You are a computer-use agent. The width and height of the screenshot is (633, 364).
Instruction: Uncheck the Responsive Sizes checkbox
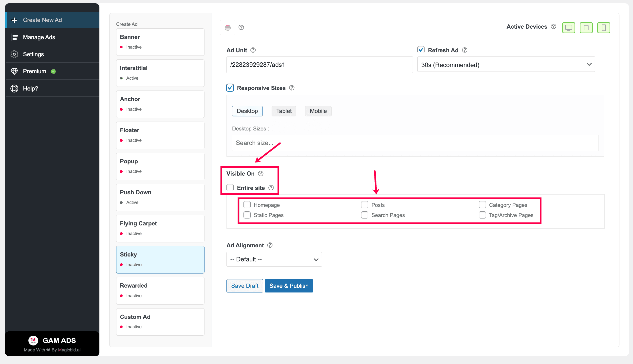point(230,88)
